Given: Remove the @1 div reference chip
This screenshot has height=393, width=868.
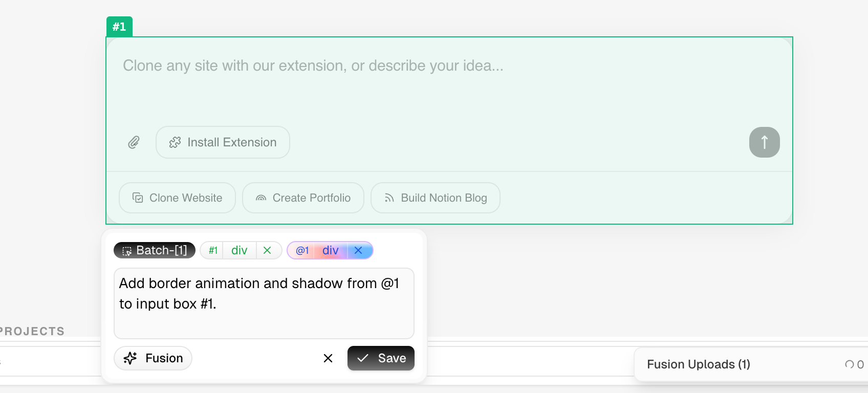Looking at the screenshot, I should tap(358, 250).
